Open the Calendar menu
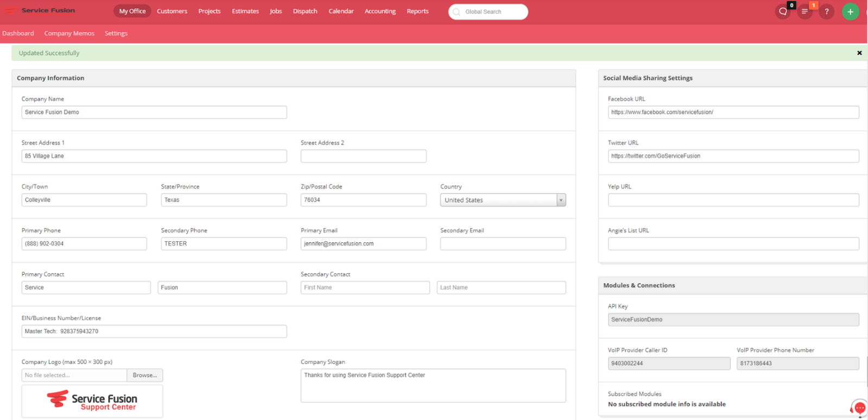Viewport: 868px width, 420px height. (341, 11)
